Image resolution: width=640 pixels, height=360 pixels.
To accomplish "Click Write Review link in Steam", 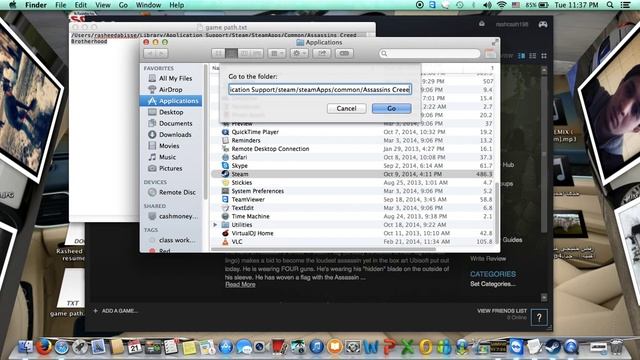I will (488, 259).
